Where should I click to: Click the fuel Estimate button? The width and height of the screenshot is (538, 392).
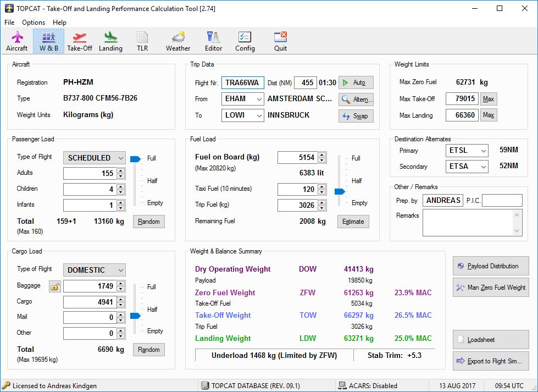pyautogui.click(x=353, y=222)
